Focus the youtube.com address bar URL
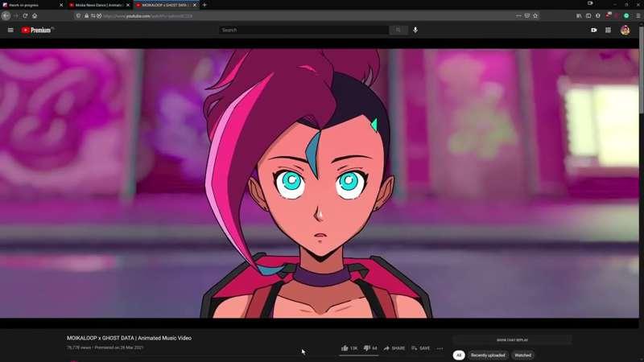Viewport: 644px width, 362px height. point(148,16)
